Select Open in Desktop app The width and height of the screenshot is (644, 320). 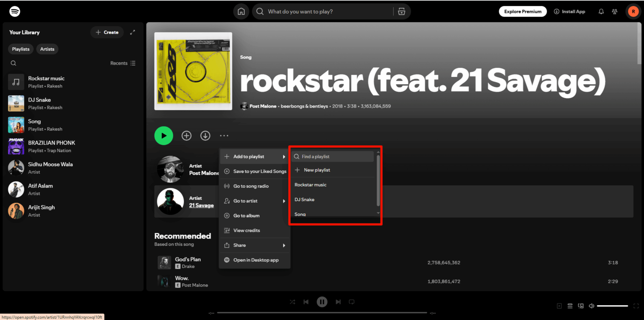pyautogui.click(x=255, y=260)
